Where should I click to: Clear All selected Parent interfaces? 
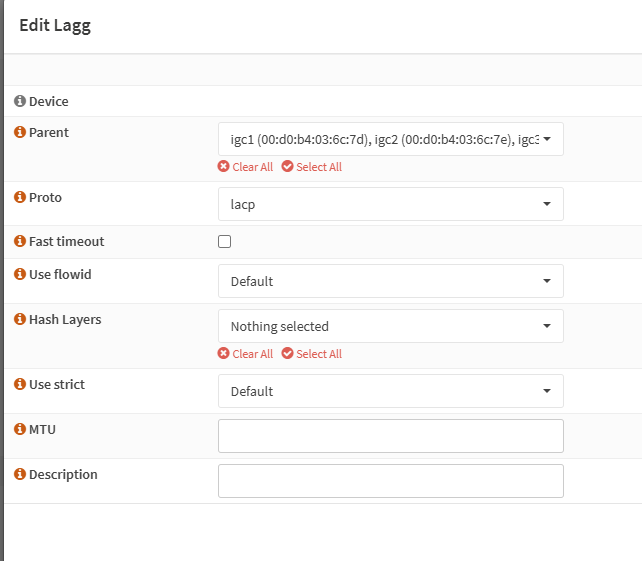pyautogui.click(x=245, y=167)
